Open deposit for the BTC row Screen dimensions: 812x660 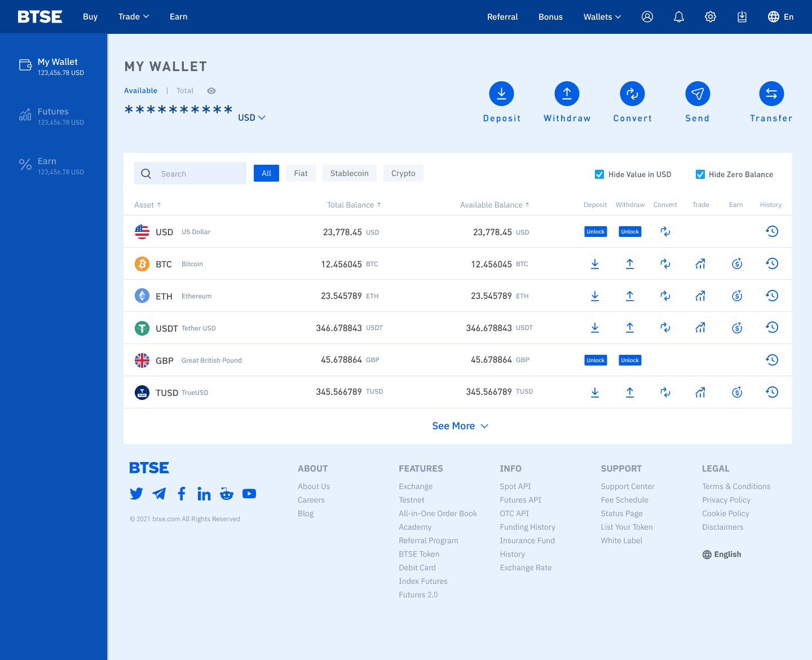click(x=595, y=263)
